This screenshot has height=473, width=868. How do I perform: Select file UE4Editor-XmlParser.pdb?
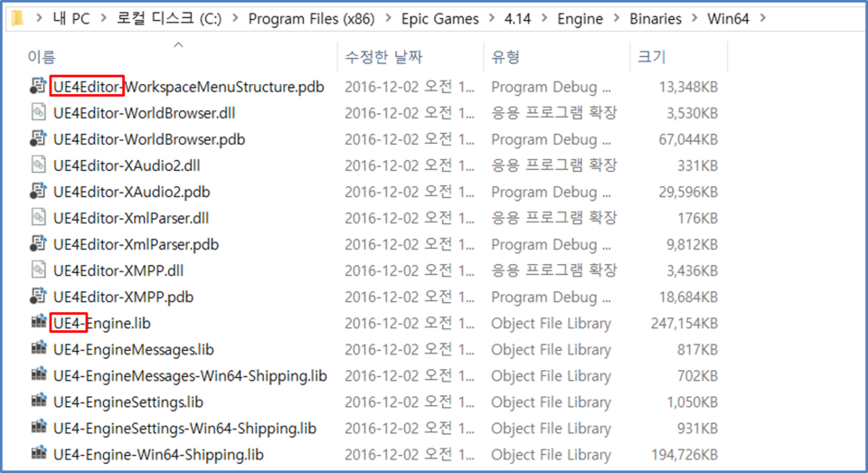tap(137, 245)
